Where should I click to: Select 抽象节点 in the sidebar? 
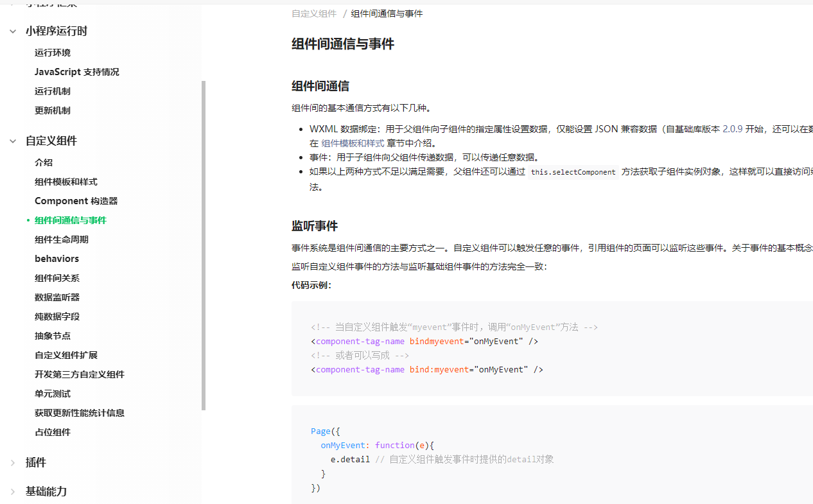53,336
